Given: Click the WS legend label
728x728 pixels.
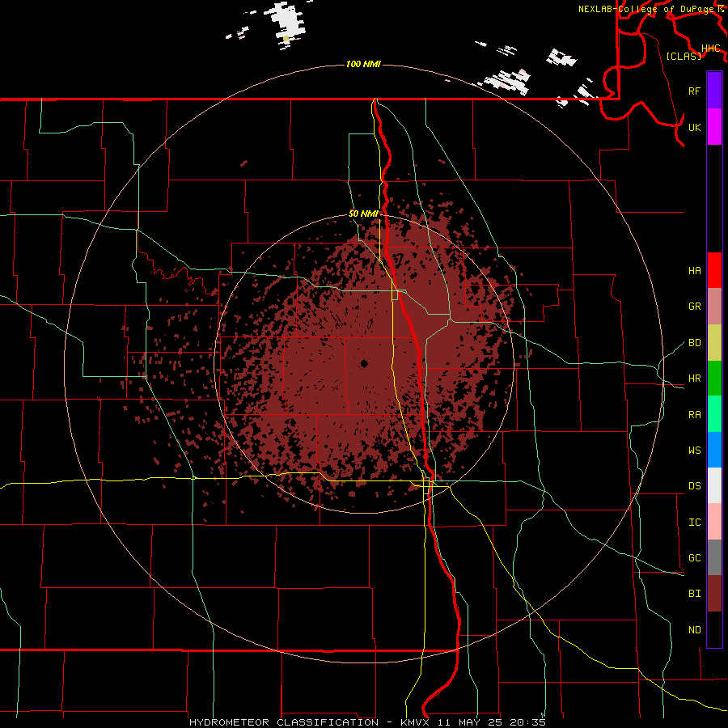Looking at the screenshot, I should [694, 450].
